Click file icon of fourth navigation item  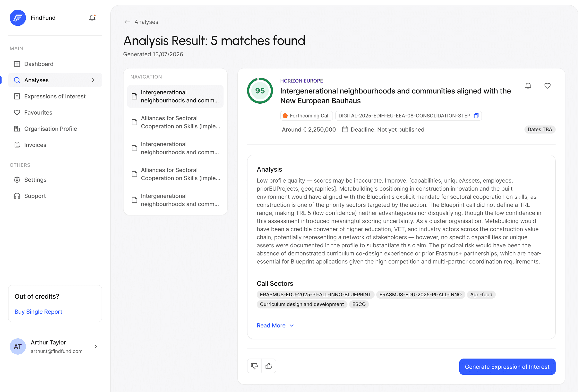click(135, 174)
